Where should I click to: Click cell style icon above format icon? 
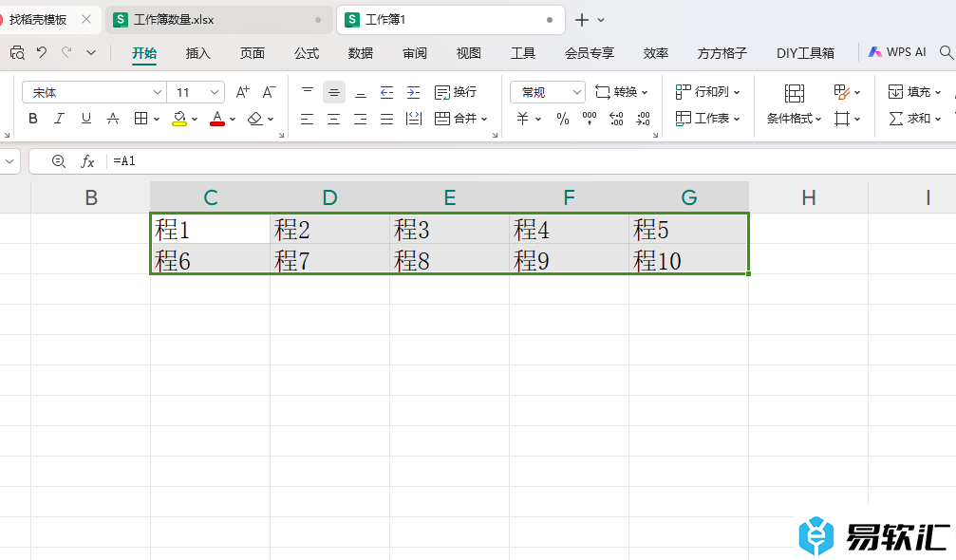click(x=842, y=92)
